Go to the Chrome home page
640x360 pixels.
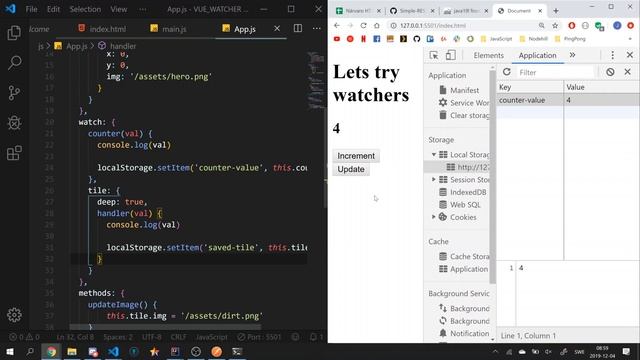pos(377,25)
